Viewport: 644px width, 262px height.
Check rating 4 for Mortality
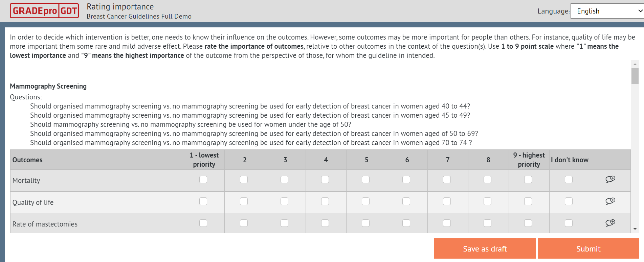coord(325,180)
